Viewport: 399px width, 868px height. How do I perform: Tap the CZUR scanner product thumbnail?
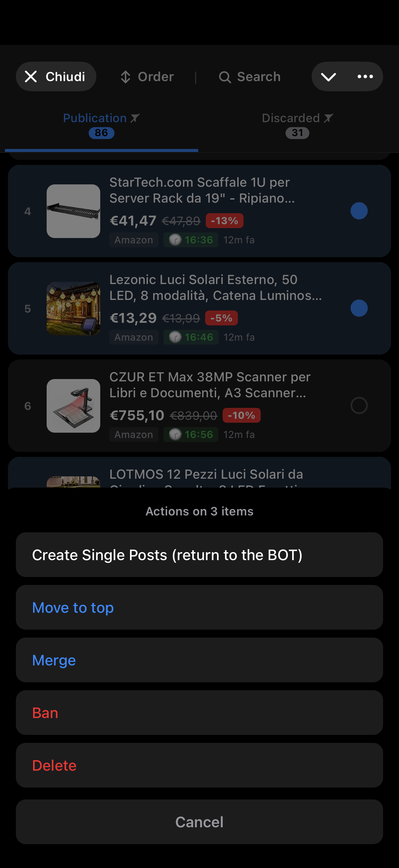pos(73,406)
